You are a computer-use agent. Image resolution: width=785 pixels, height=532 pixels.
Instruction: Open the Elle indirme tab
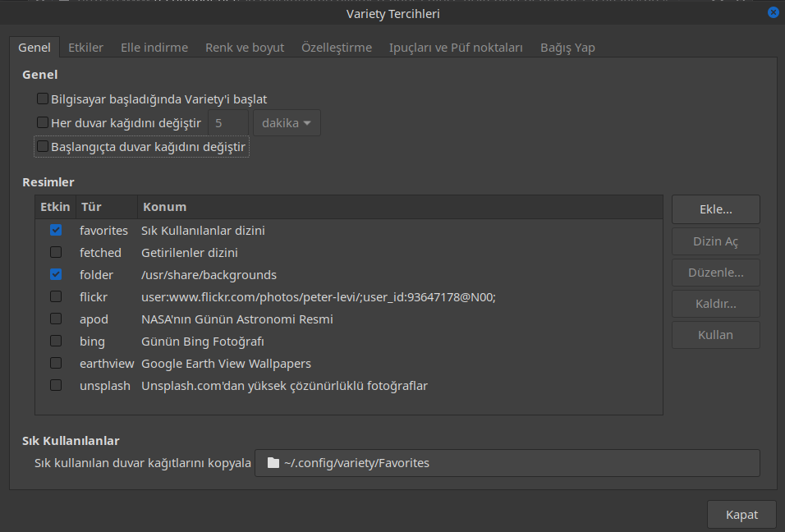click(154, 48)
